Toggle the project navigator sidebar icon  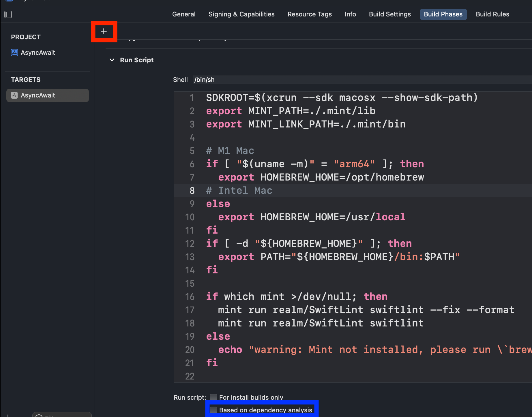click(x=8, y=14)
